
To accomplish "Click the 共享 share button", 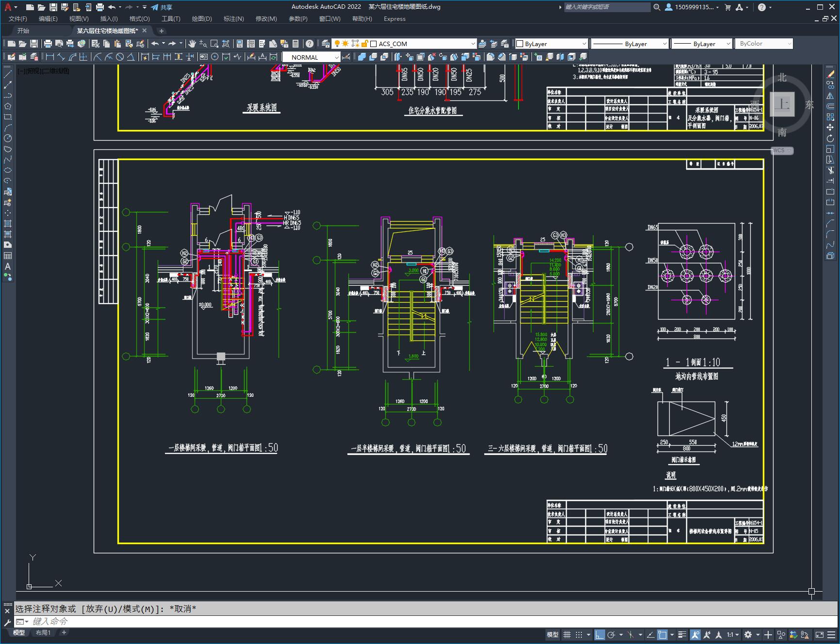I will click(x=162, y=7).
